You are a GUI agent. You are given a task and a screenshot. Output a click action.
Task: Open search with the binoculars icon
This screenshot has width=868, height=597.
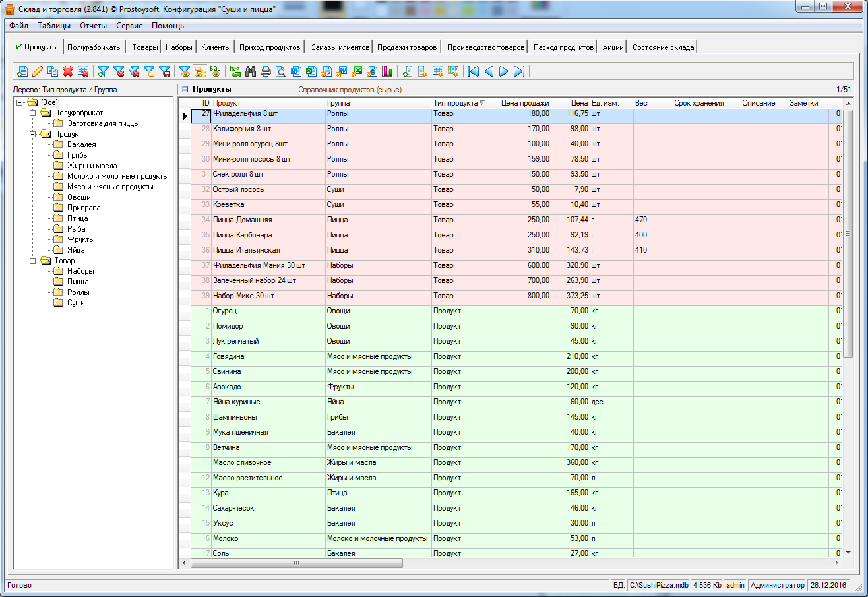pos(251,71)
